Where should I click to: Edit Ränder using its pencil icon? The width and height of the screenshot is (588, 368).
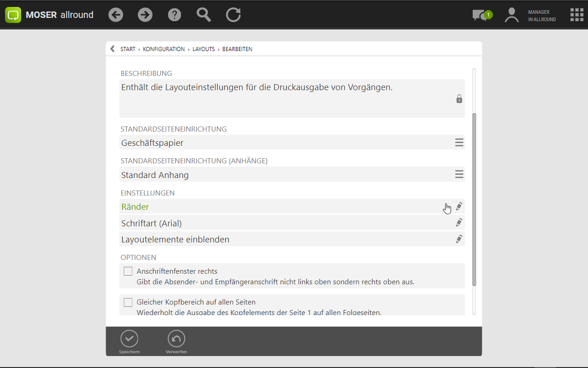click(459, 207)
